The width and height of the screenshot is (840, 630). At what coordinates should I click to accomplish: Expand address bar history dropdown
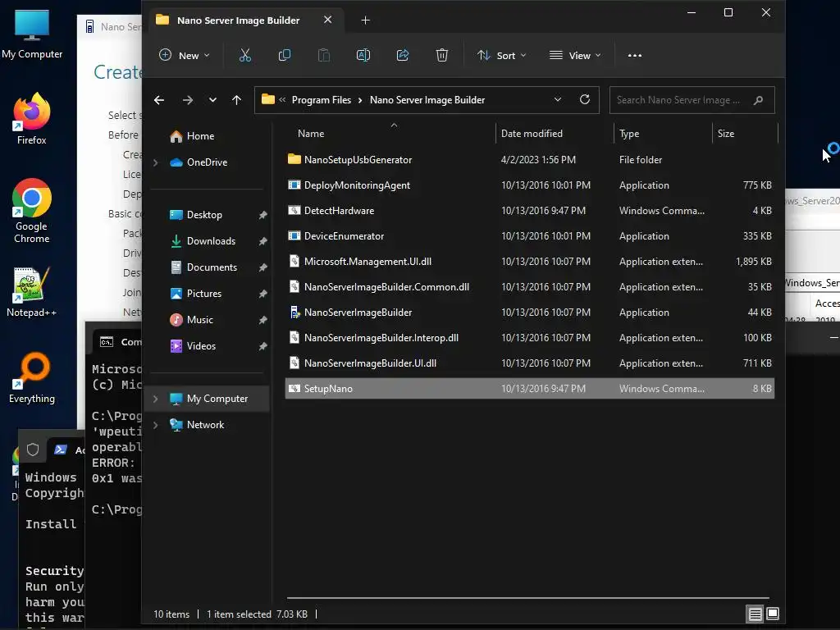coord(557,99)
